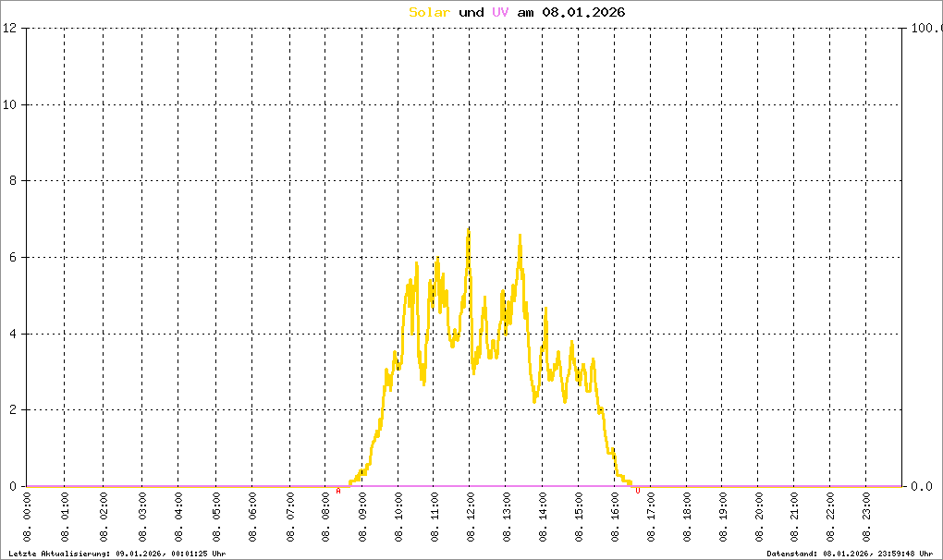Click left axis label '0'
The width and height of the screenshot is (943, 560).
point(13,486)
